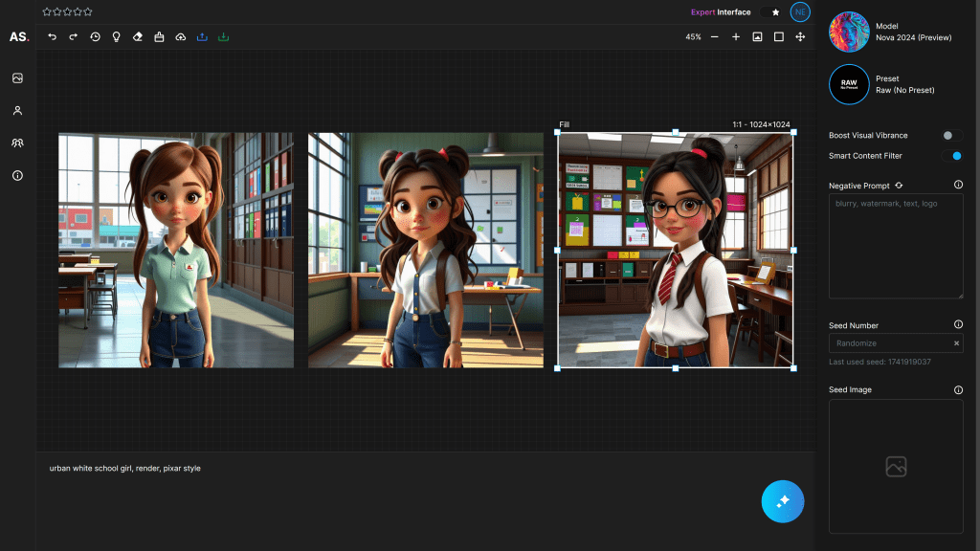Screen dimensions: 980x551
Task: Show info for Negative Prompt
Action: 958,185
